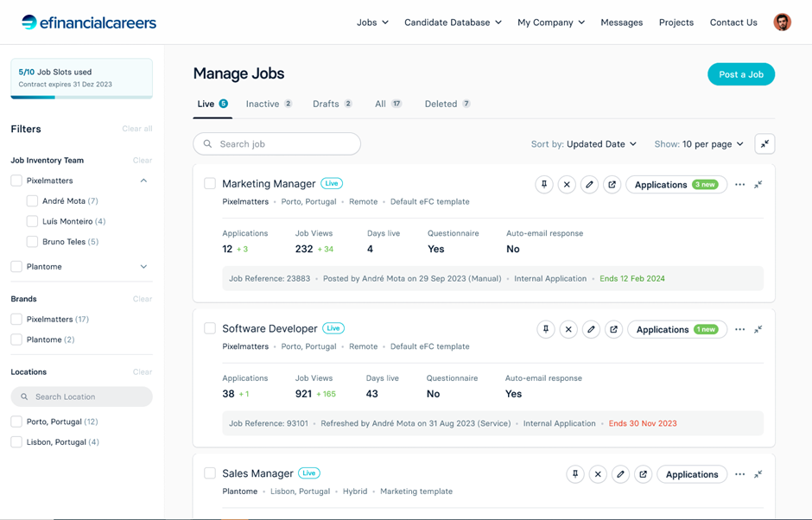Check the Luís Monteiro filter
The image size is (812, 520).
click(32, 221)
